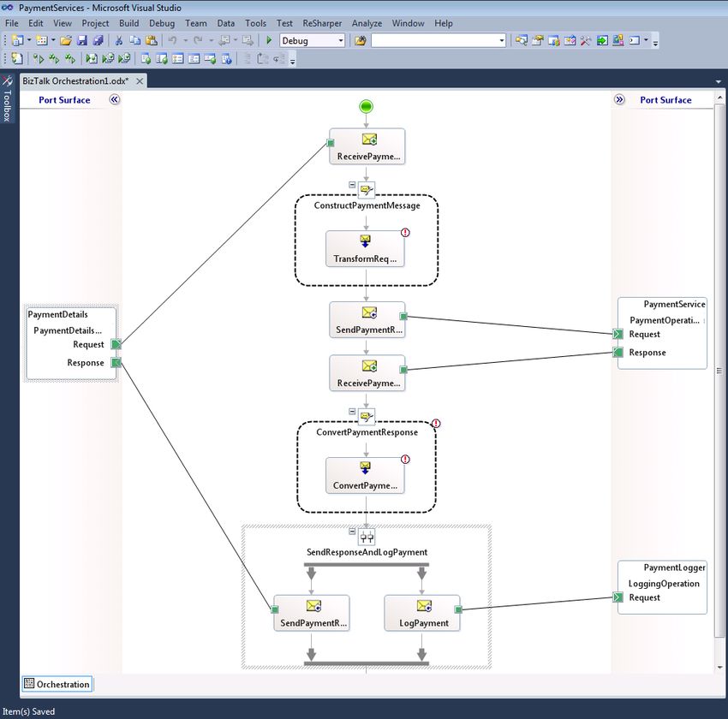Select the BizTalk Orchestration1.odx tab
This screenshot has width=728, height=719.
click(x=76, y=81)
